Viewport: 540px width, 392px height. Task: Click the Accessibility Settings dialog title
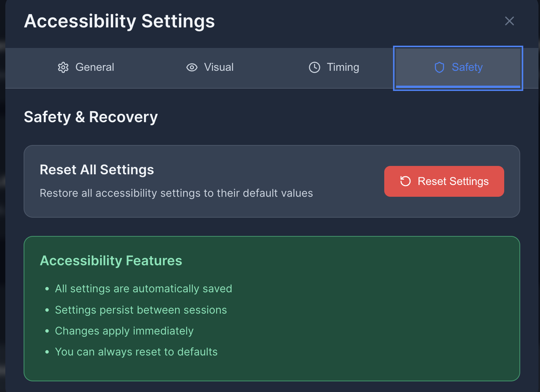(x=120, y=21)
